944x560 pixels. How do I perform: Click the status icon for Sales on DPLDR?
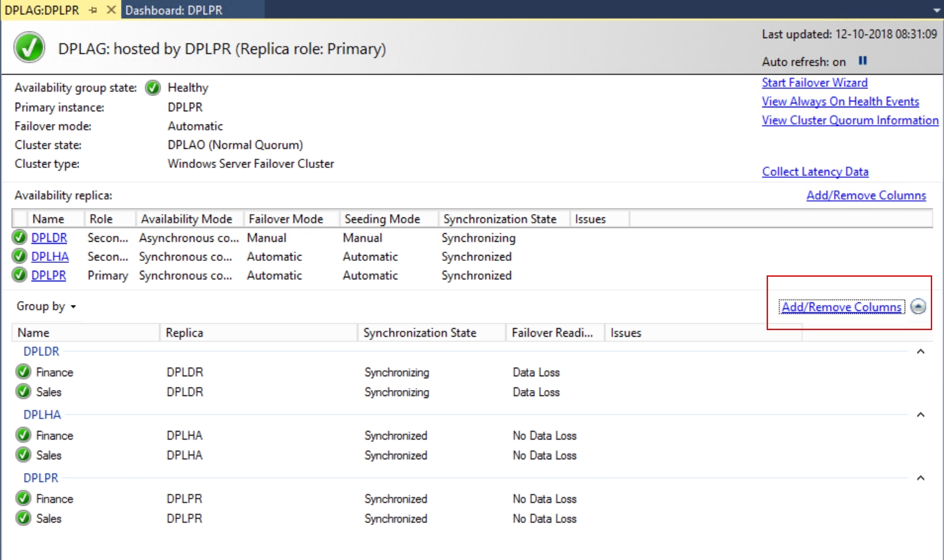click(x=24, y=391)
